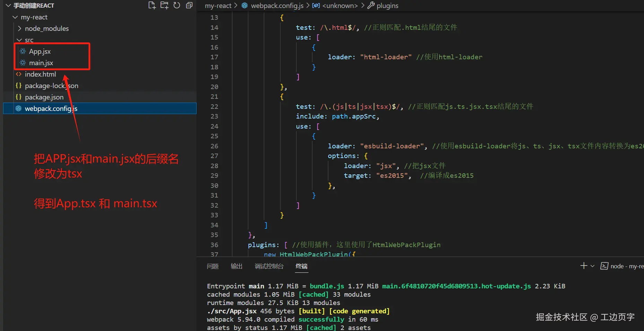Click the hot-update.js filename in the terminal
This screenshot has height=331, width=644.
[x=456, y=286]
